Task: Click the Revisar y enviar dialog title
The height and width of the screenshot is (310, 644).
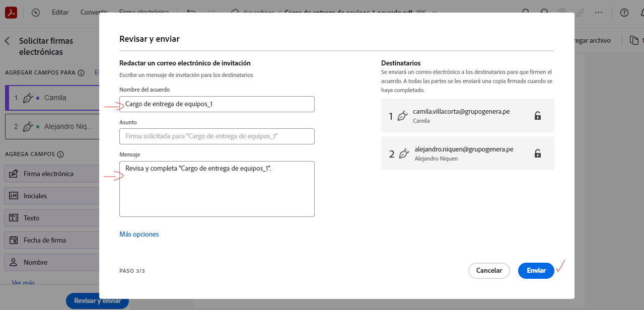Action: (x=150, y=39)
